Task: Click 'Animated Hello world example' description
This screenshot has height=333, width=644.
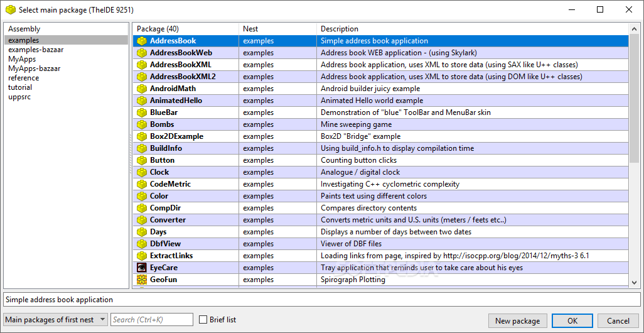Action: pos(372,101)
